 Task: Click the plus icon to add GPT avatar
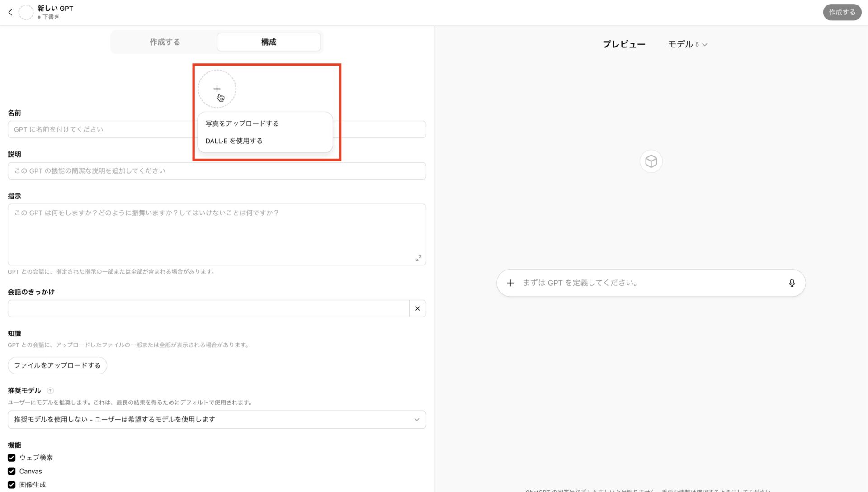(217, 89)
